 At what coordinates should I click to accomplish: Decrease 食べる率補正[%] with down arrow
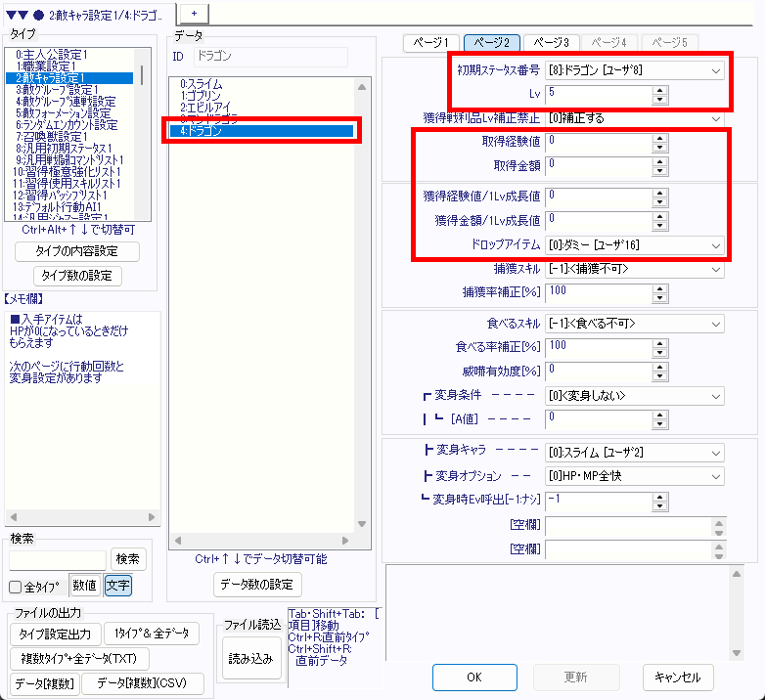pos(659,350)
